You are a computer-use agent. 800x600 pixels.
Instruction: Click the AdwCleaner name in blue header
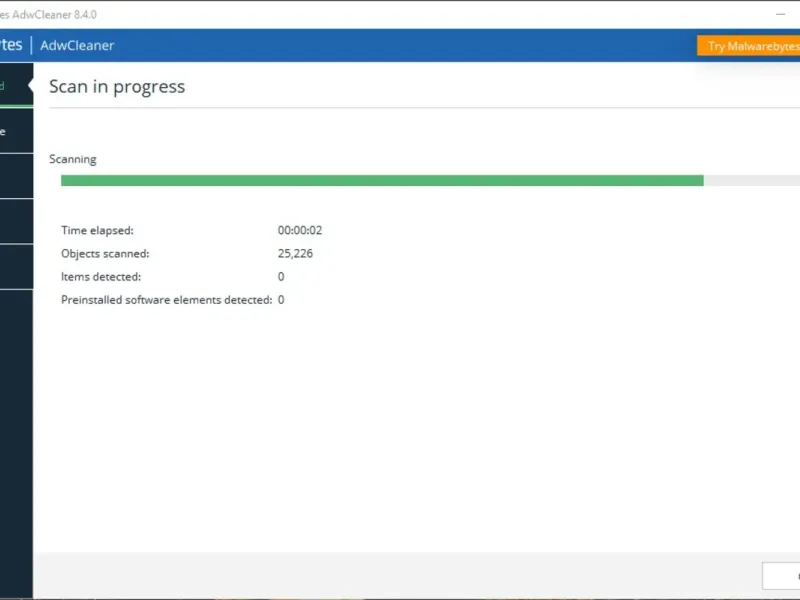pos(77,45)
